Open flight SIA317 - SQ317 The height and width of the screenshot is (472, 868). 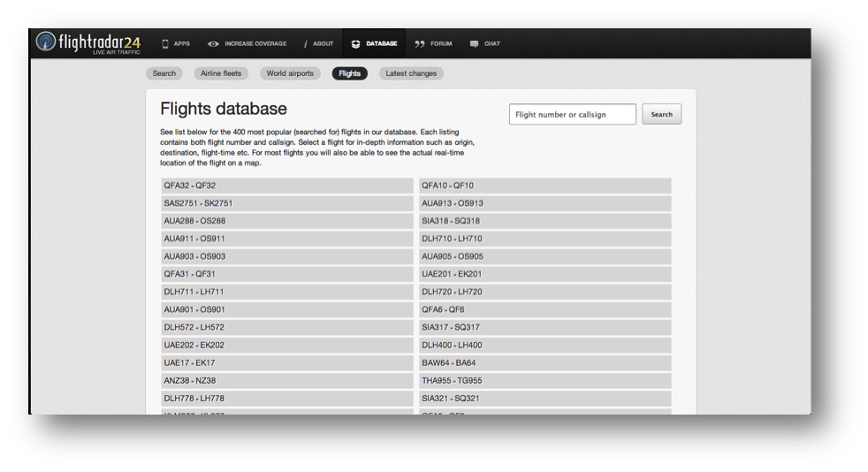545,328
